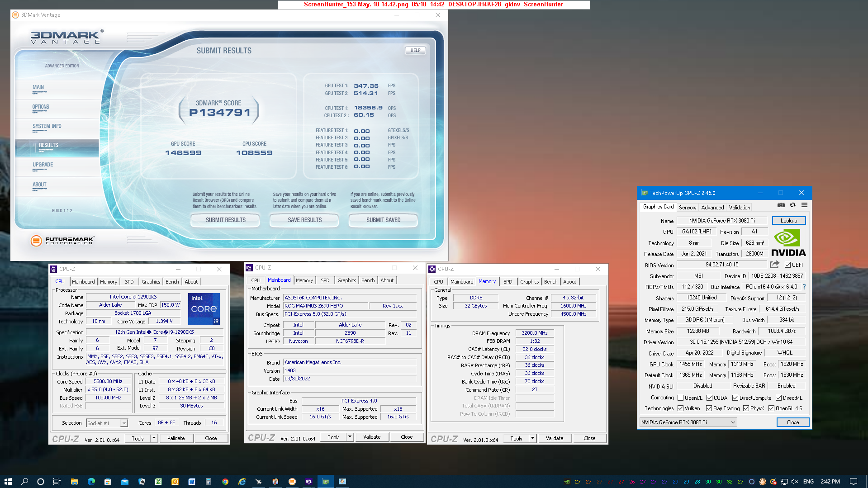Image resolution: width=868 pixels, height=488 pixels.
Task: Click the BIOS Version field 94.02.71.40.15
Action: tap(721, 265)
